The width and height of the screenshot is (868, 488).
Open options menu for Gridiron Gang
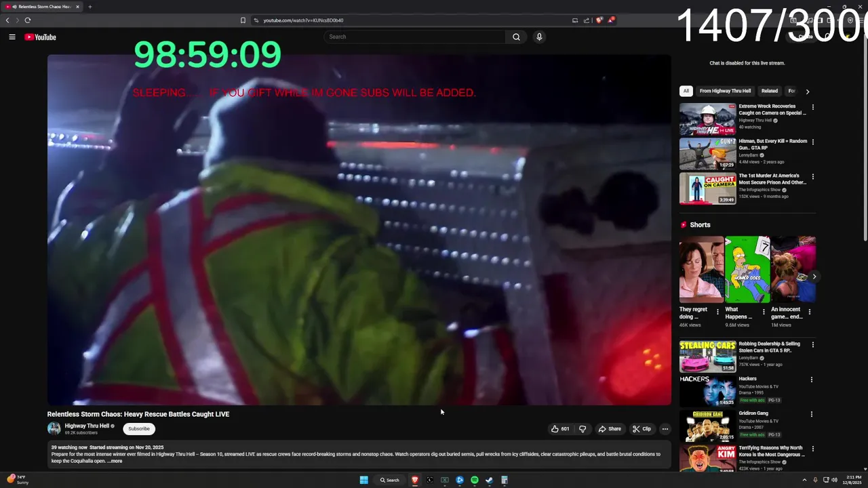coord(812,414)
